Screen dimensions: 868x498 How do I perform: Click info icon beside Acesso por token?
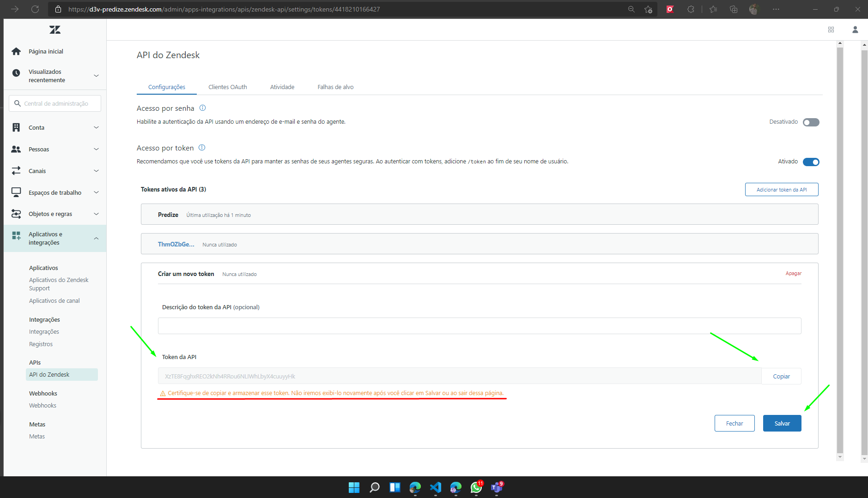(202, 148)
